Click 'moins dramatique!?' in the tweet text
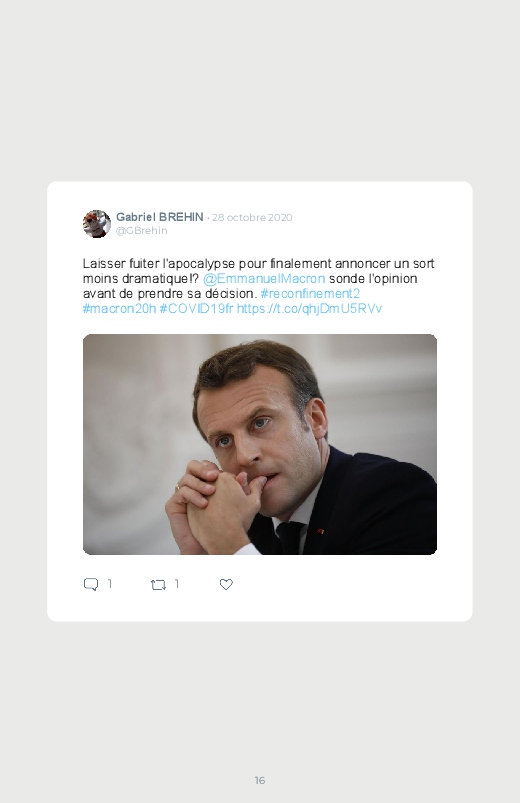Viewport: 520px width, 803px height. (x=141, y=279)
